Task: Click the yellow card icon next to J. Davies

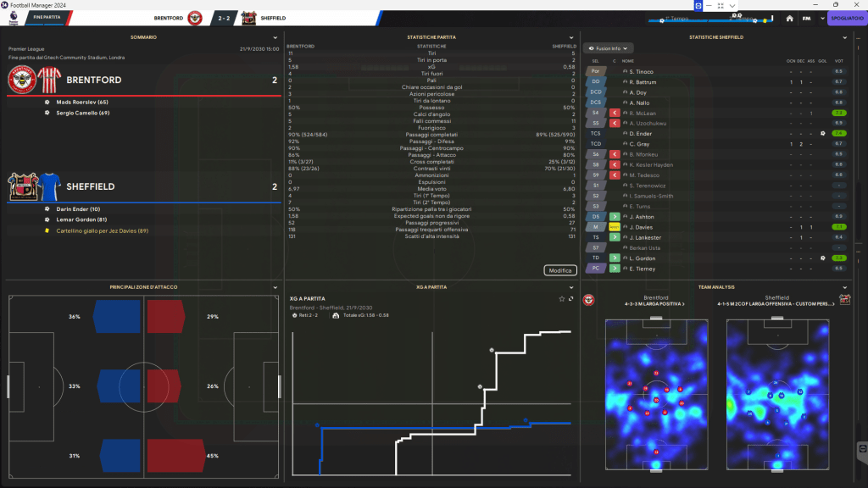Action: coord(615,227)
